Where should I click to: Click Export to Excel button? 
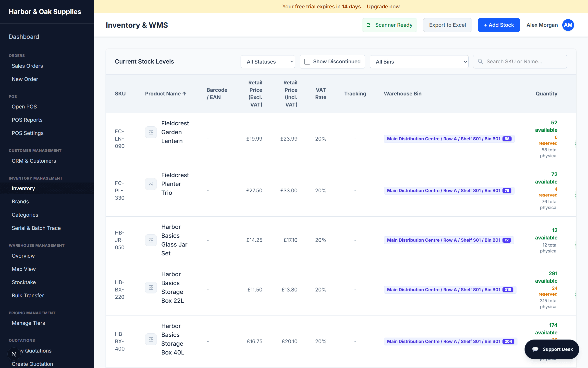pos(447,25)
